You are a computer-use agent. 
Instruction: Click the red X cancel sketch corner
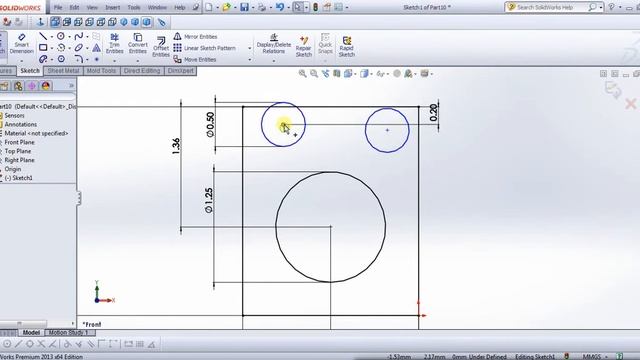pos(631,104)
